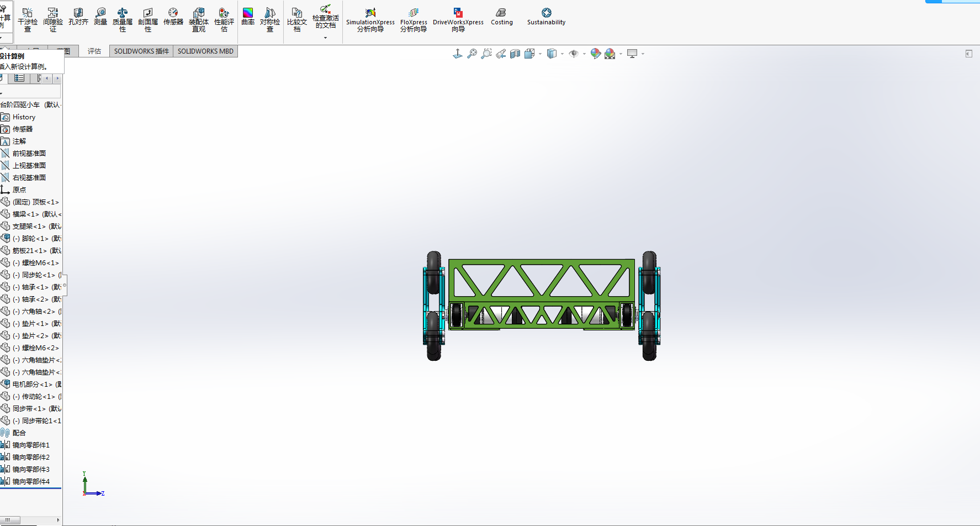This screenshot has height=526, width=980.
Task: Open 质量属性 mass properties
Action: coord(123,20)
